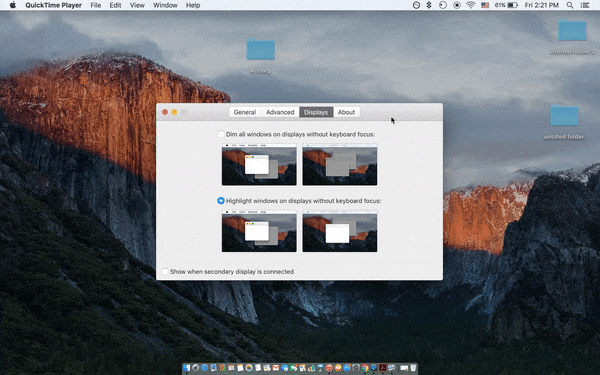Click second preview thumbnail under Highlight option
Image resolution: width=600 pixels, height=375 pixels.
click(340, 231)
